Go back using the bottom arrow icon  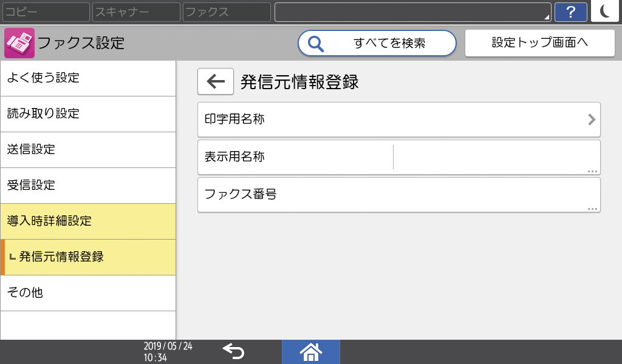(234, 351)
